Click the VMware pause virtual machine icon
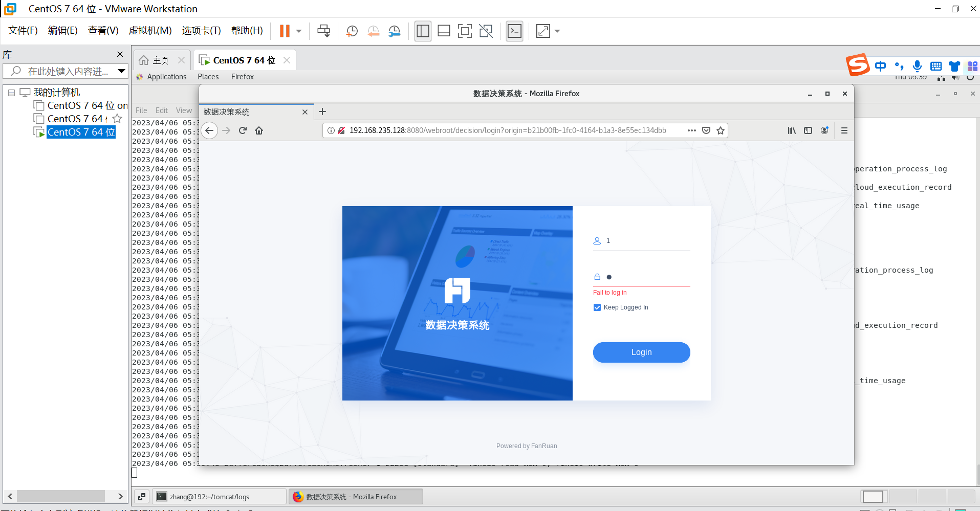Screen dimensions: 980x511 tap(285, 31)
